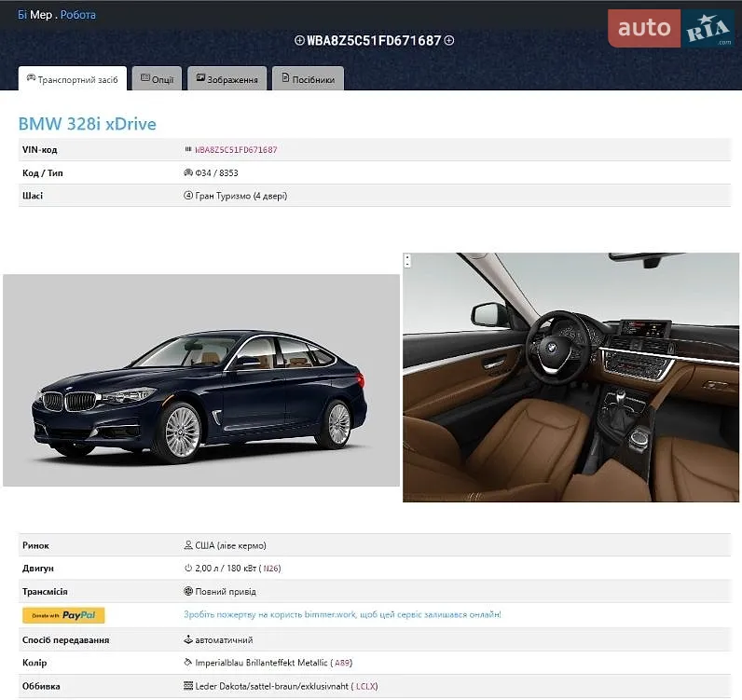Click the Транспортний засіб tab car icon
This screenshot has width=742, height=700.
point(32,77)
